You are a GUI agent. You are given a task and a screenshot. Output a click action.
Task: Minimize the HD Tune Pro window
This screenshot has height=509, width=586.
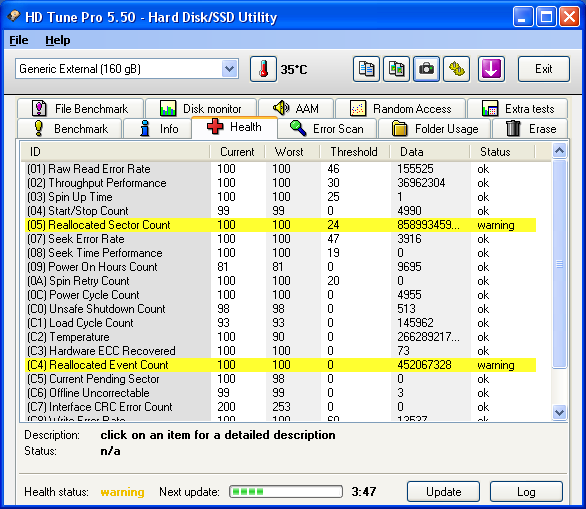(523, 17)
